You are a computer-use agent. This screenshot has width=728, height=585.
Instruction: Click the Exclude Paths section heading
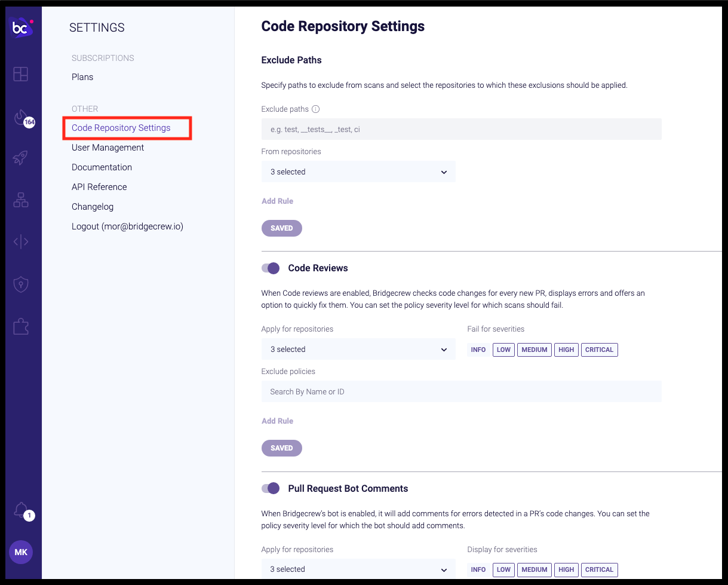coord(291,60)
